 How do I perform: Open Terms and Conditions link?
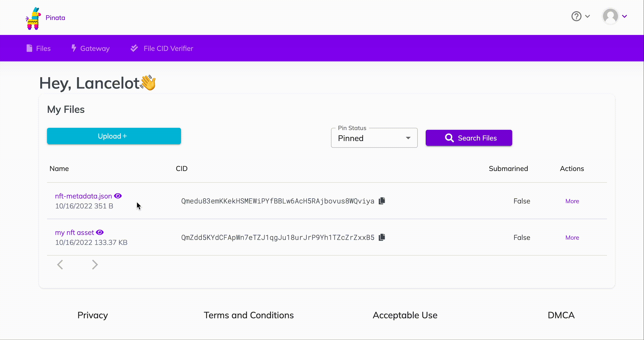click(x=249, y=315)
